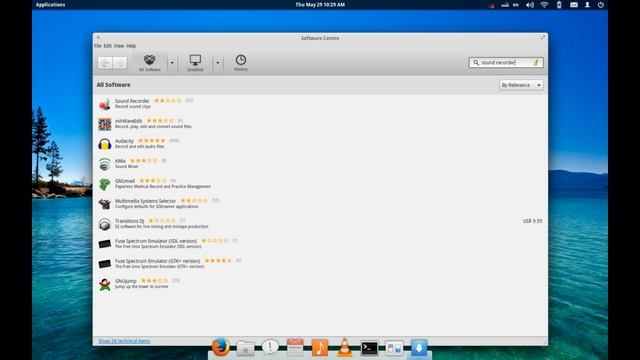Click the Transitions DJ icon
Image resolution: width=640 pixels, height=360 pixels.
[104, 224]
